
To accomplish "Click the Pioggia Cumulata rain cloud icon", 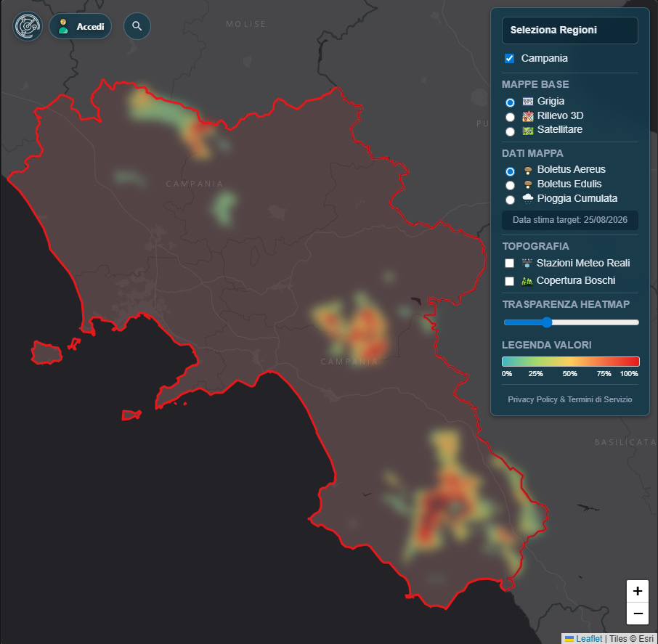I will pos(527,198).
